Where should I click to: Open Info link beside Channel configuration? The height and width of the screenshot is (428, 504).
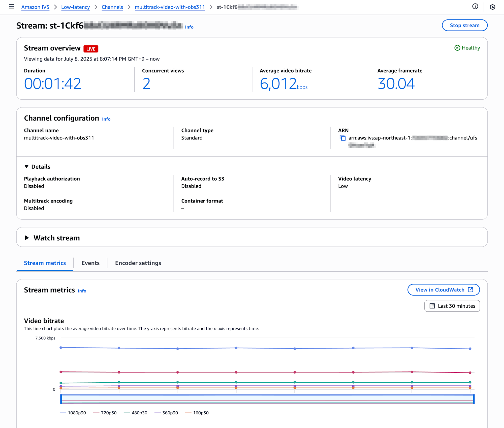click(106, 119)
